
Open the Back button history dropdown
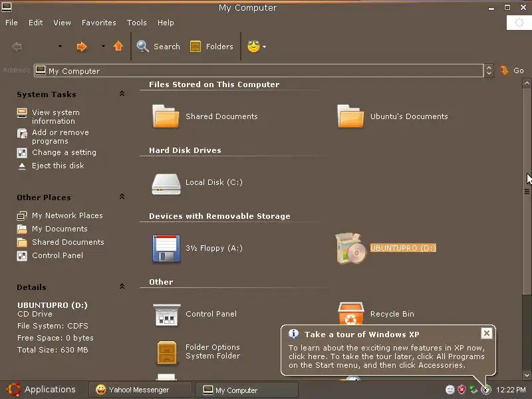click(60, 46)
